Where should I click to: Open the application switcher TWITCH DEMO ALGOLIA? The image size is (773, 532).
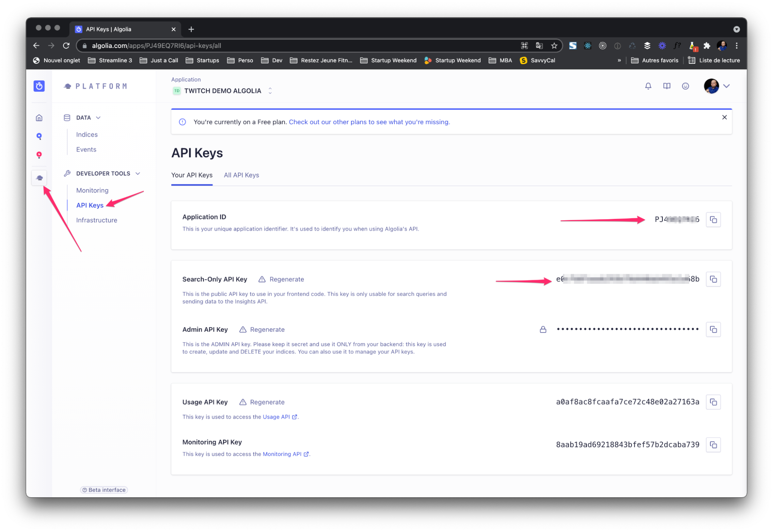click(223, 91)
